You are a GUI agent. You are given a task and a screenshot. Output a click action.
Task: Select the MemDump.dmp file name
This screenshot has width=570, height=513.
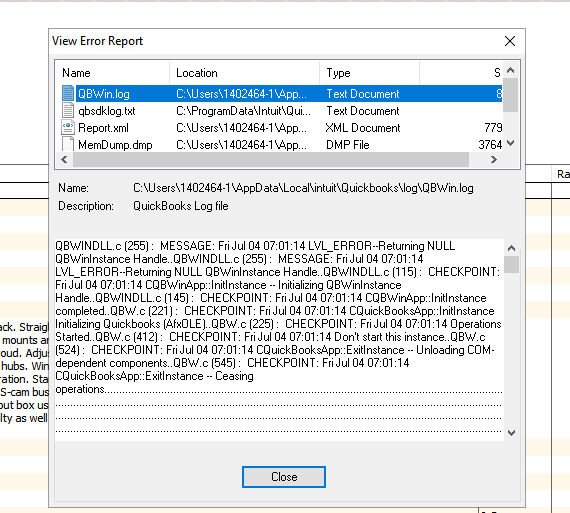point(115,145)
